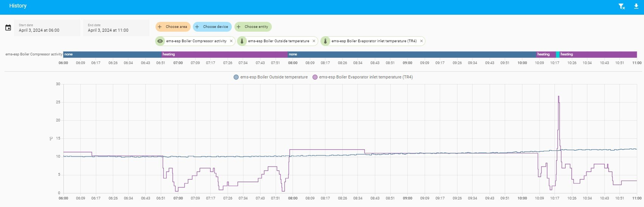Select 'heating' segment near 10:09
This screenshot has height=207, width=644.
[546, 54]
